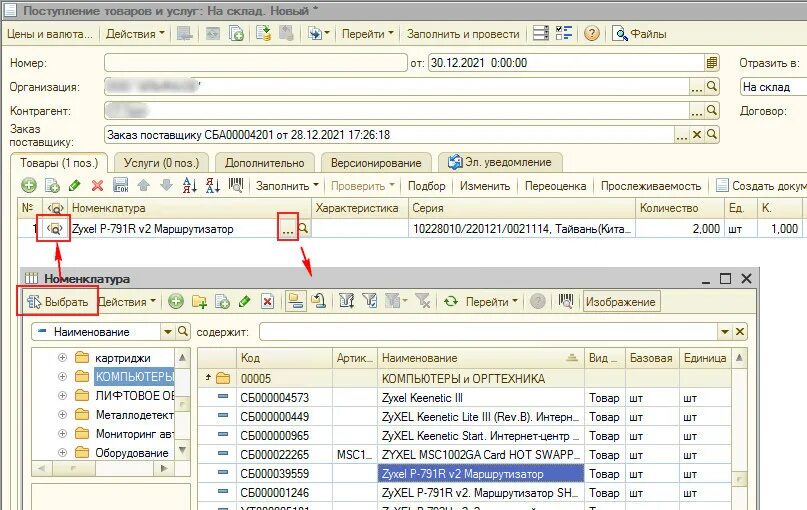
Task: Open Перейти dropdown in Номенклатура window
Action: coord(491,302)
